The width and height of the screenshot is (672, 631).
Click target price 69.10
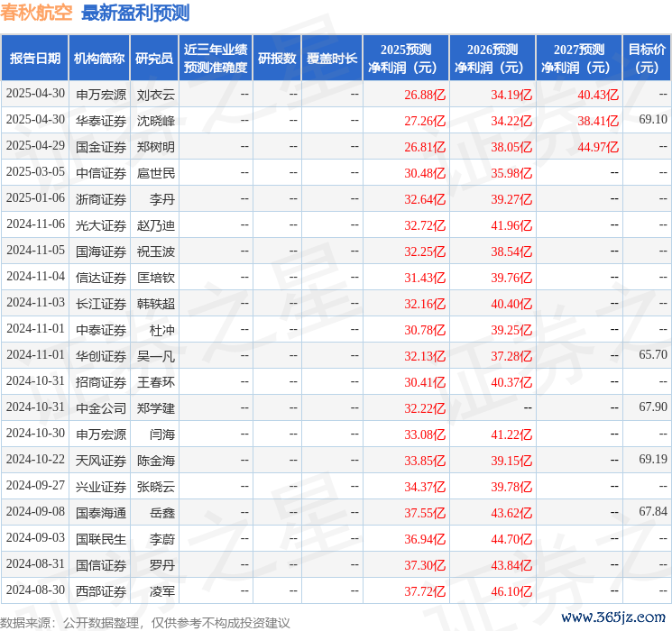pyautogui.click(x=653, y=120)
